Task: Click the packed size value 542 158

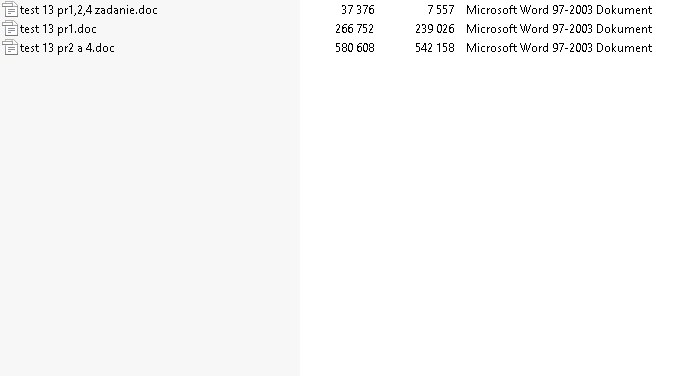Action: point(435,48)
